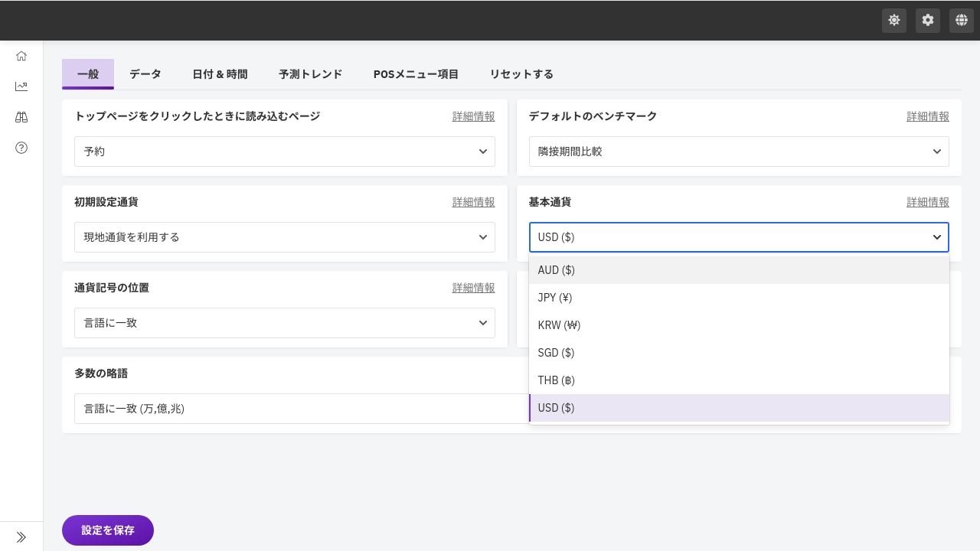Screen dimensions: 980x551
Task: Toggle the brightness theme icon
Action: tap(894, 21)
